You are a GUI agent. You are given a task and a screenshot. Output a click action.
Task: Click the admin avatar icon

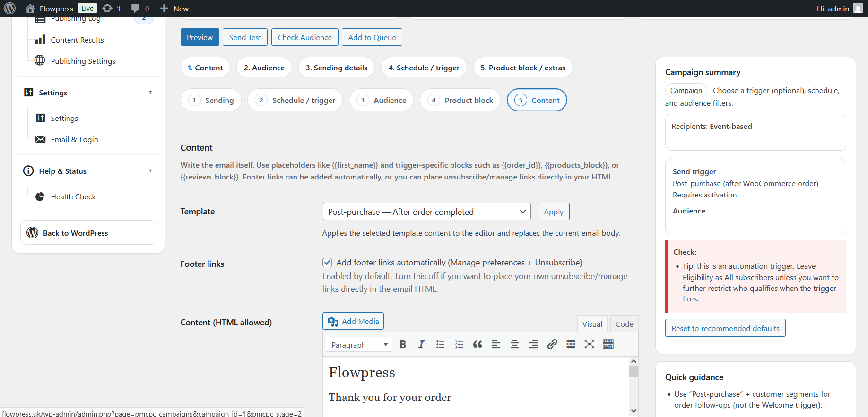pyautogui.click(x=858, y=9)
